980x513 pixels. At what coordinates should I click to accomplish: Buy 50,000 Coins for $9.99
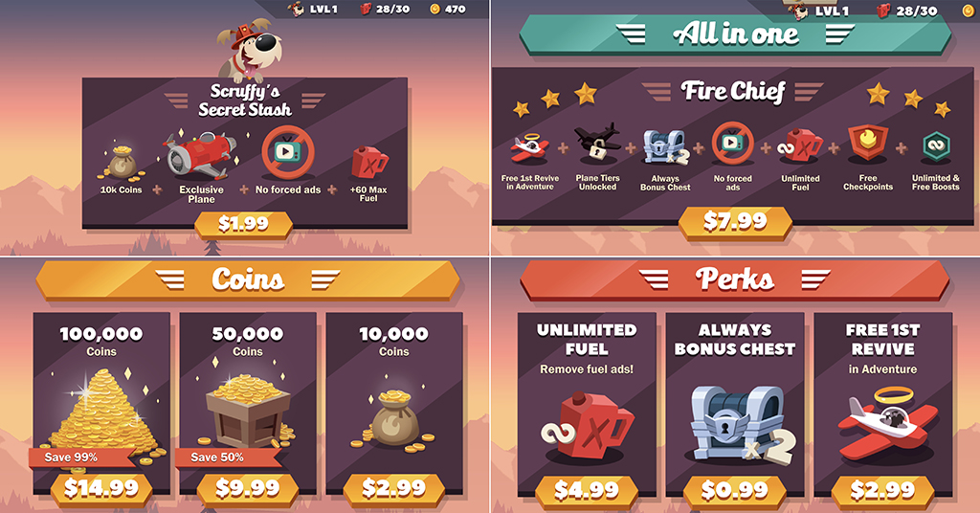[x=248, y=489]
